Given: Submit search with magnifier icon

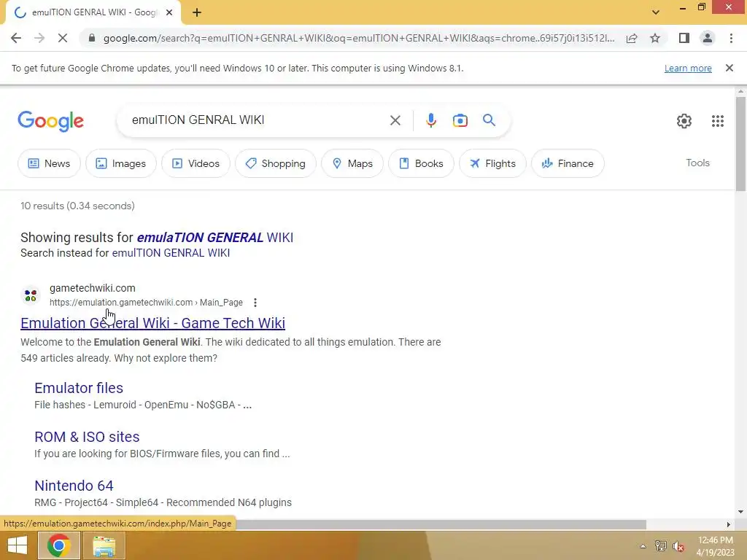Looking at the screenshot, I should tap(489, 120).
